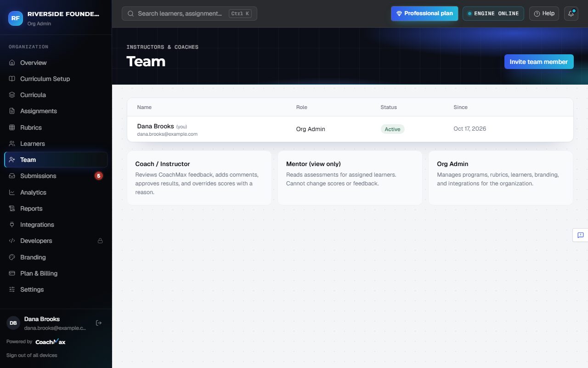Open the feedback message icon on right edge
Screen dimensions: 588x368
(x=580, y=235)
